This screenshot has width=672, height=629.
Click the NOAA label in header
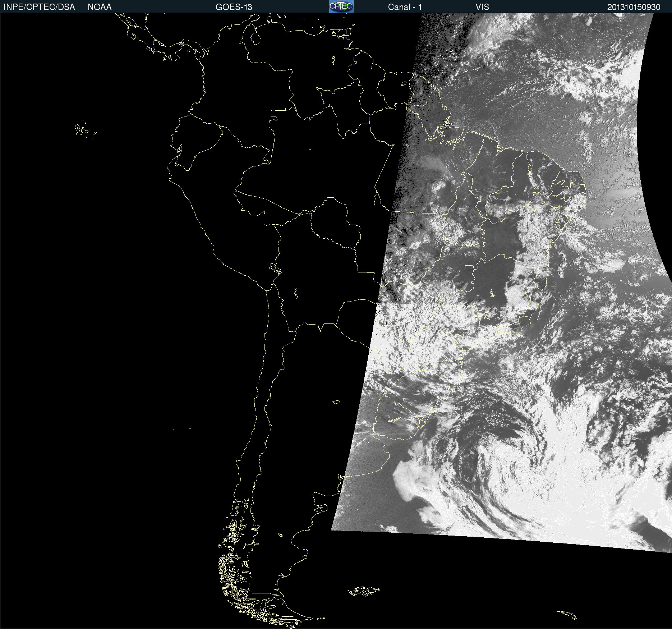click(x=100, y=7)
